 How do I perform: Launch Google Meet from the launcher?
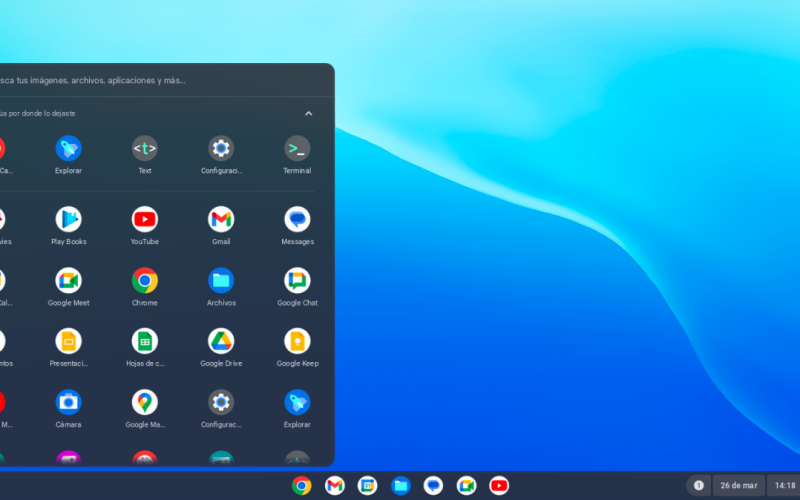pyautogui.click(x=68, y=280)
